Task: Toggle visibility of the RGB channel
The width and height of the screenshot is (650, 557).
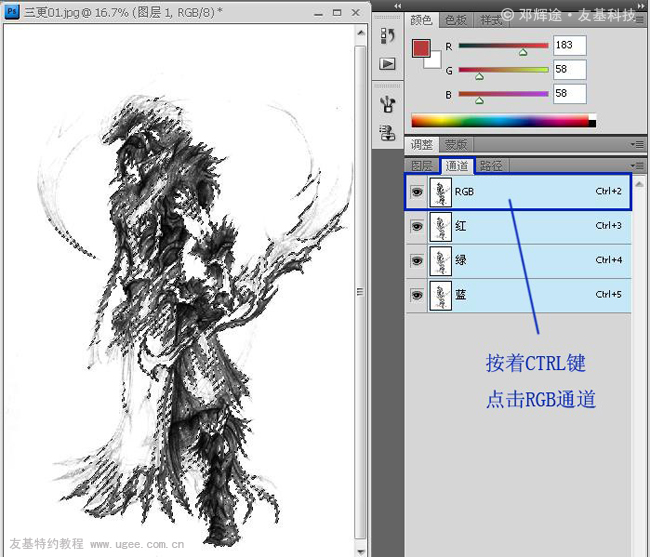Action: coord(417,192)
